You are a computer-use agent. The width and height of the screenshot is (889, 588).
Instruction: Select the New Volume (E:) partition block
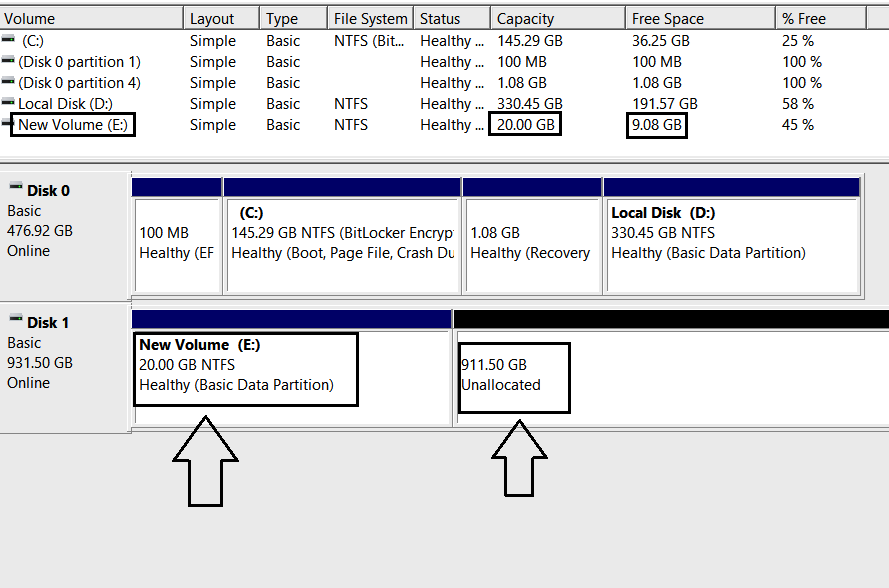point(292,369)
